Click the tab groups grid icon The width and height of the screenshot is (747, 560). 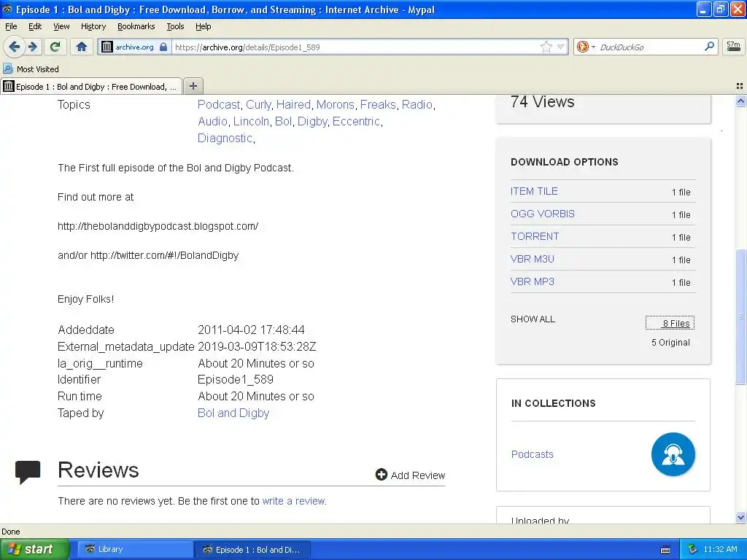coord(740,86)
